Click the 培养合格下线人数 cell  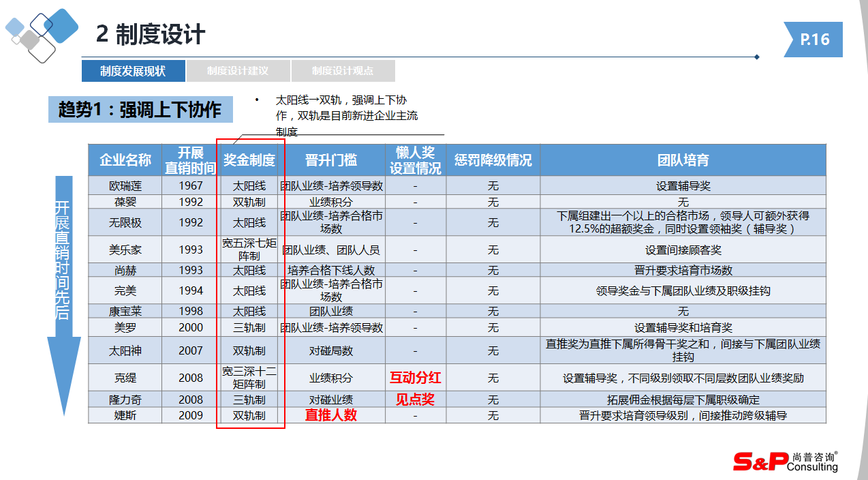coord(331,270)
